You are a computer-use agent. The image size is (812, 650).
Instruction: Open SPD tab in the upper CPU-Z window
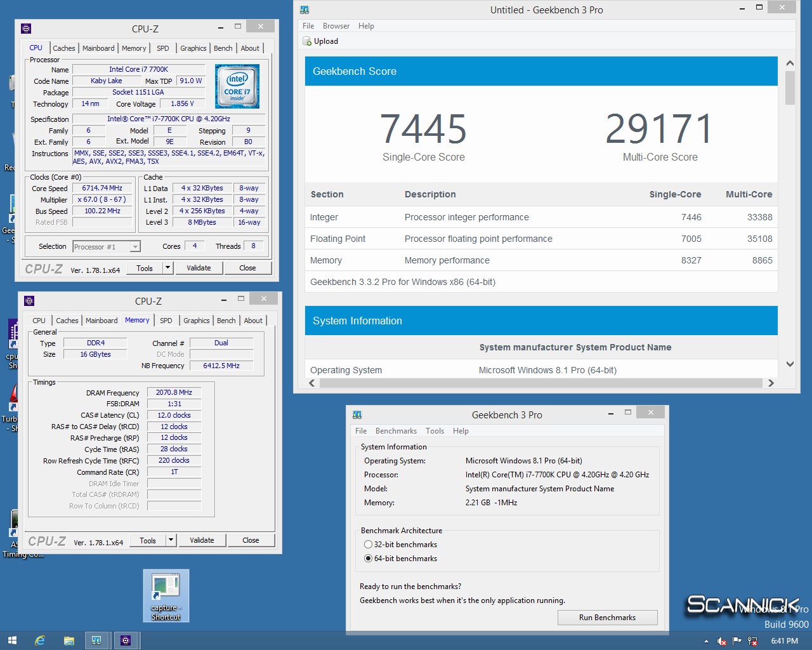click(163, 48)
